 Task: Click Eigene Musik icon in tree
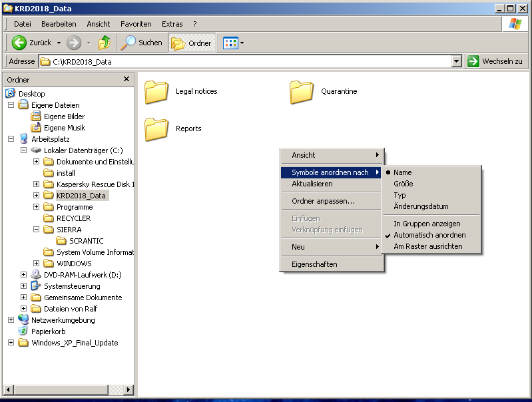36,127
